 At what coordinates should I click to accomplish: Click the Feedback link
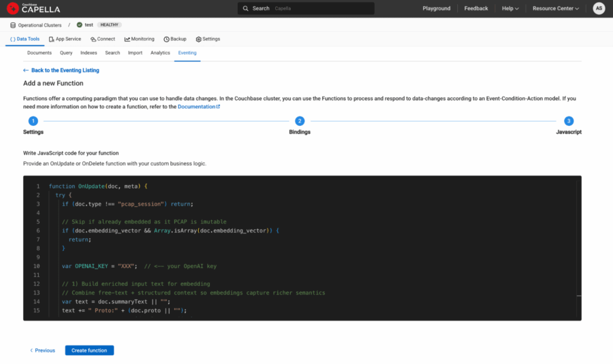coord(476,8)
